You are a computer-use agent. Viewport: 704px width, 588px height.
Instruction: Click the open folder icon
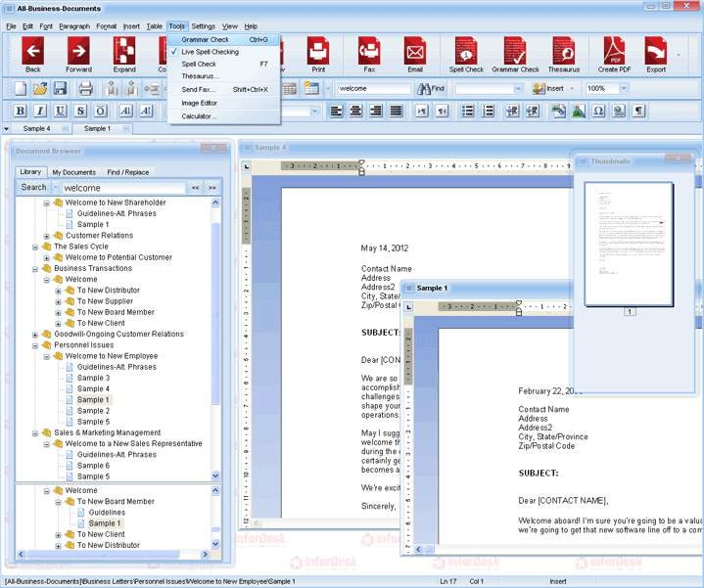pyautogui.click(x=40, y=88)
